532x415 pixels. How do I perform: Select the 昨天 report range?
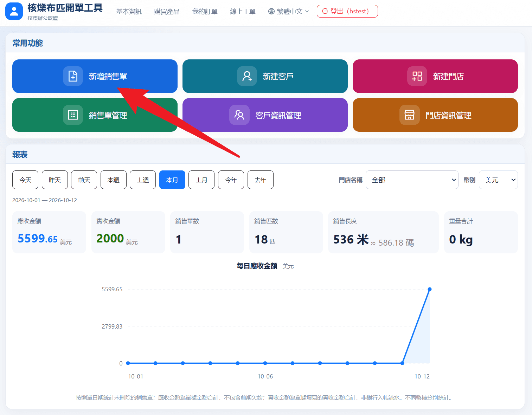point(55,180)
